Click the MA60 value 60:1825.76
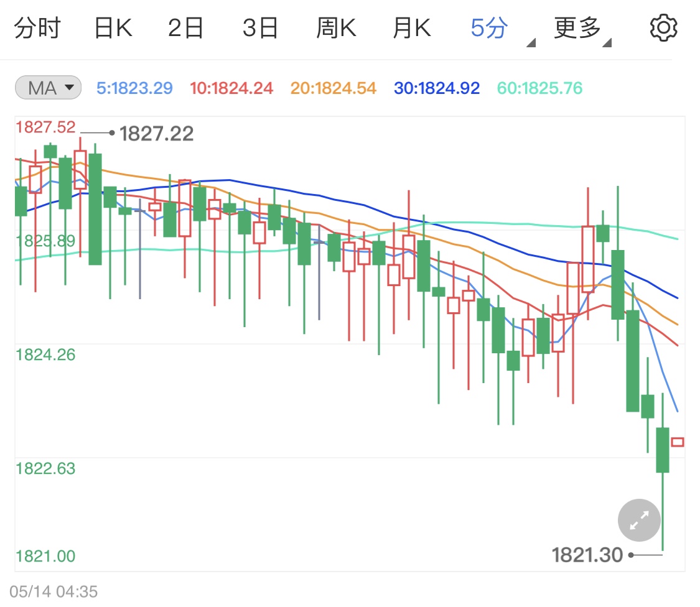 (x=539, y=88)
